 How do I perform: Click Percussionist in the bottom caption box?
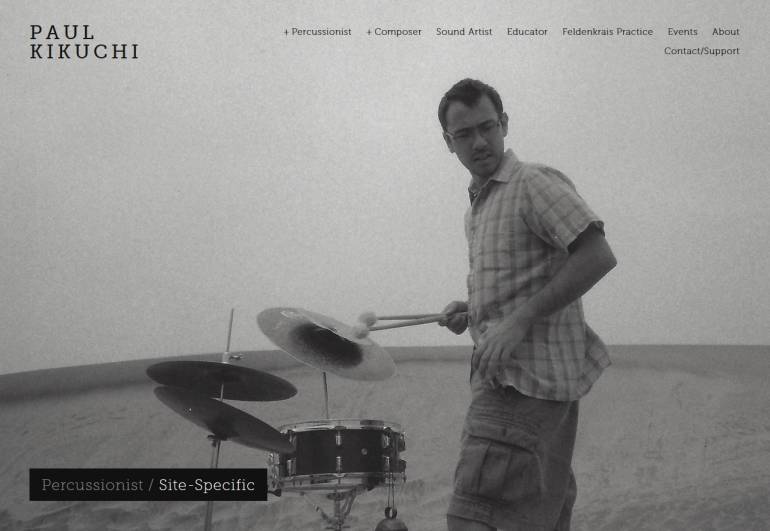92,485
